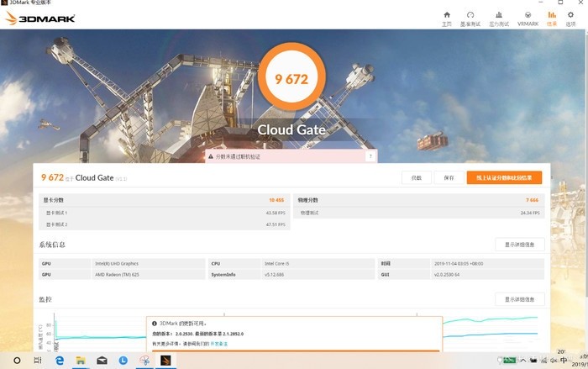This screenshot has width=588, height=369.
Task: Click the 3DMARK logo in the header
Action: (x=40, y=18)
